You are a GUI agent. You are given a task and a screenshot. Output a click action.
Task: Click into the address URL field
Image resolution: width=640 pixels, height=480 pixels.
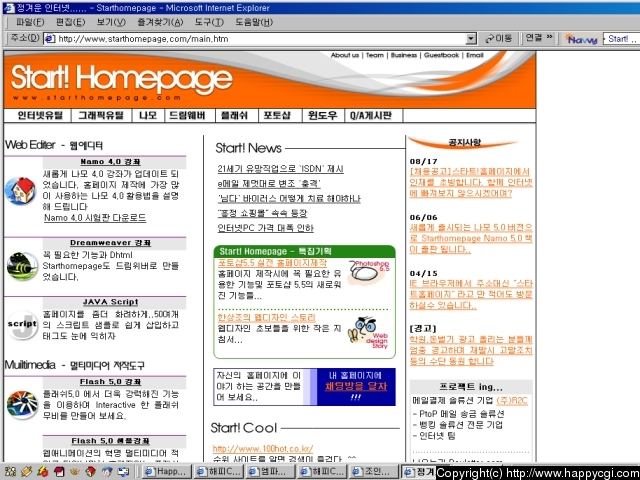[261, 39]
